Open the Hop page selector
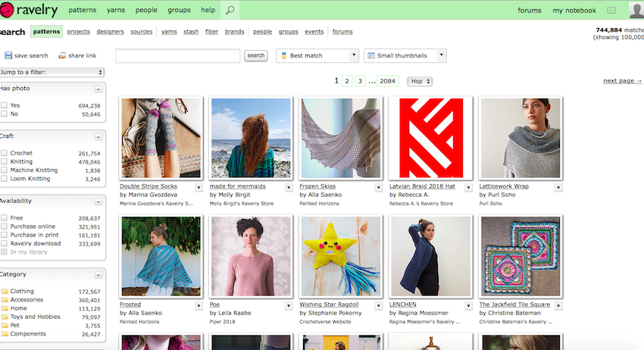Viewport: 644px width, 350px height. 420,81
